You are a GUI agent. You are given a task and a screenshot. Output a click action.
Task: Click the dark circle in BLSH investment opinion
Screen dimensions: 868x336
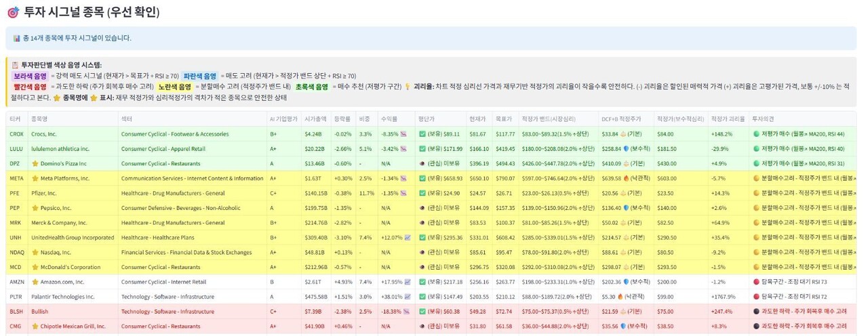click(x=756, y=311)
